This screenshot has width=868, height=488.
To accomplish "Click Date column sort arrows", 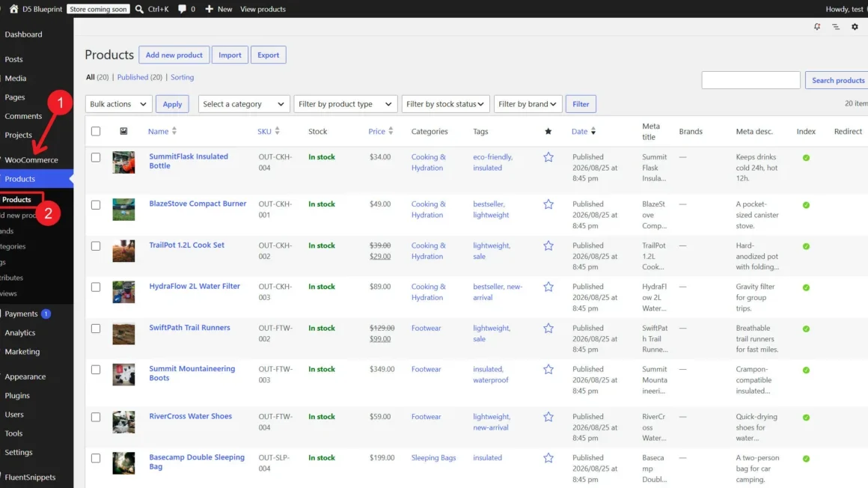I will pyautogui.click(x=593, y=131).
